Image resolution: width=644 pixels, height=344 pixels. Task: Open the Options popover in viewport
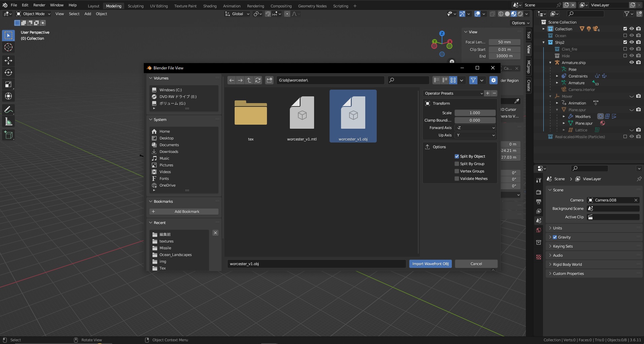coord(520,23)
